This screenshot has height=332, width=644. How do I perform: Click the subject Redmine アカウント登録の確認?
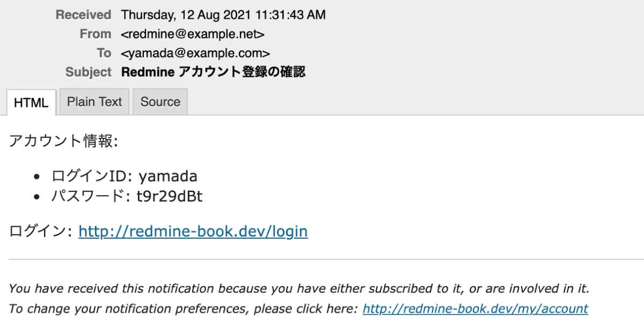[x=214, y=72]
